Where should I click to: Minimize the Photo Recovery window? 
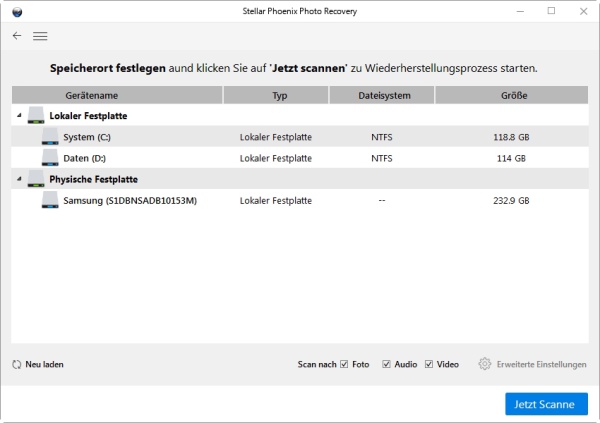[x=520, y=11]
